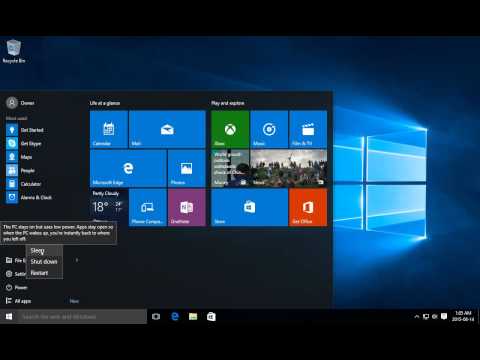The width and height of the screenshot is (480, 360).
Task: Open Task View on the taskbar
Action: (x=156, y=316)
